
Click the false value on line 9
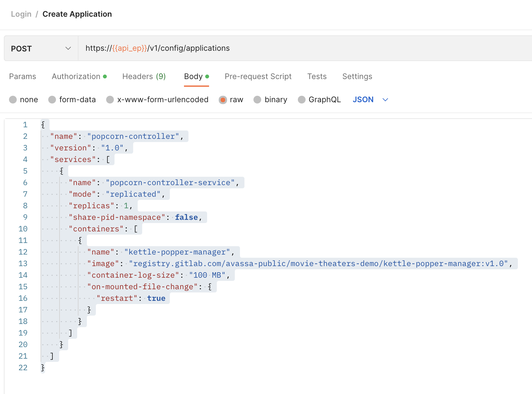(x=187, y=217)
